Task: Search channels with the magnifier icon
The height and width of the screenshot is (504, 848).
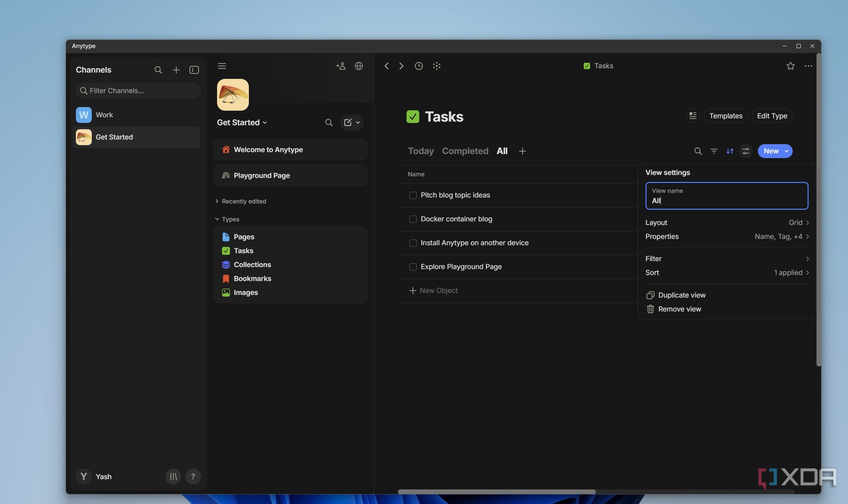Action: [x=158, y=70]
